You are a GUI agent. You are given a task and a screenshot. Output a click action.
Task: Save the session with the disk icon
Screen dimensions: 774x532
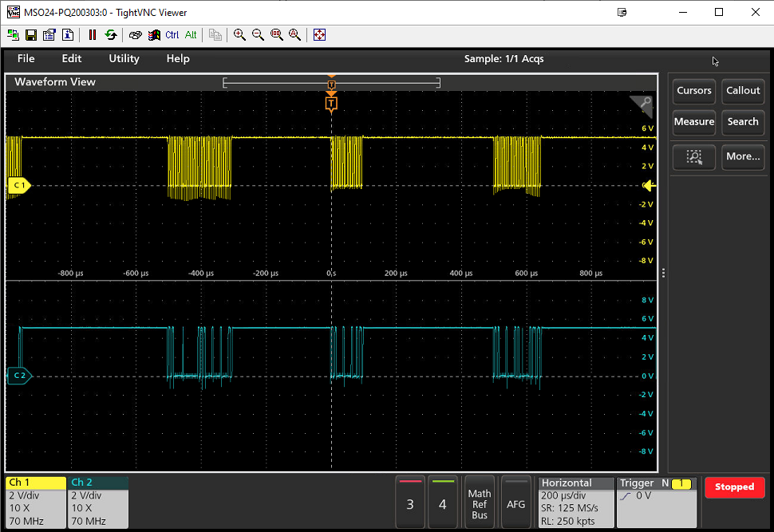30,34
